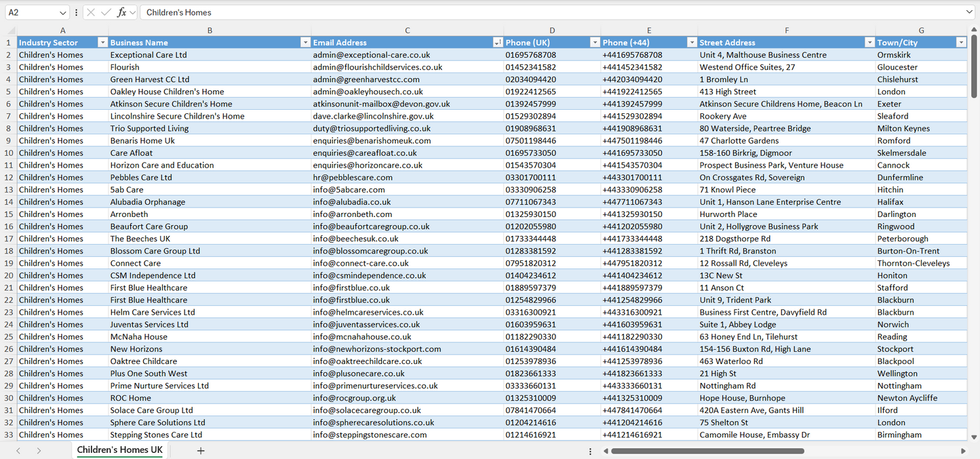Click cell hr@pebblescare.com

point(407,177)
